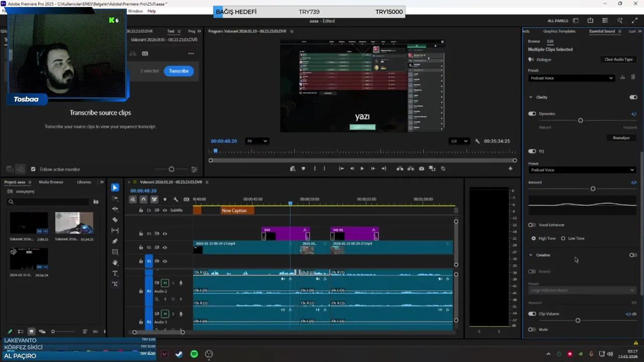This screenshot has width=644, height=362.
Task: Select the Rectangle tool
Action: 115,252
